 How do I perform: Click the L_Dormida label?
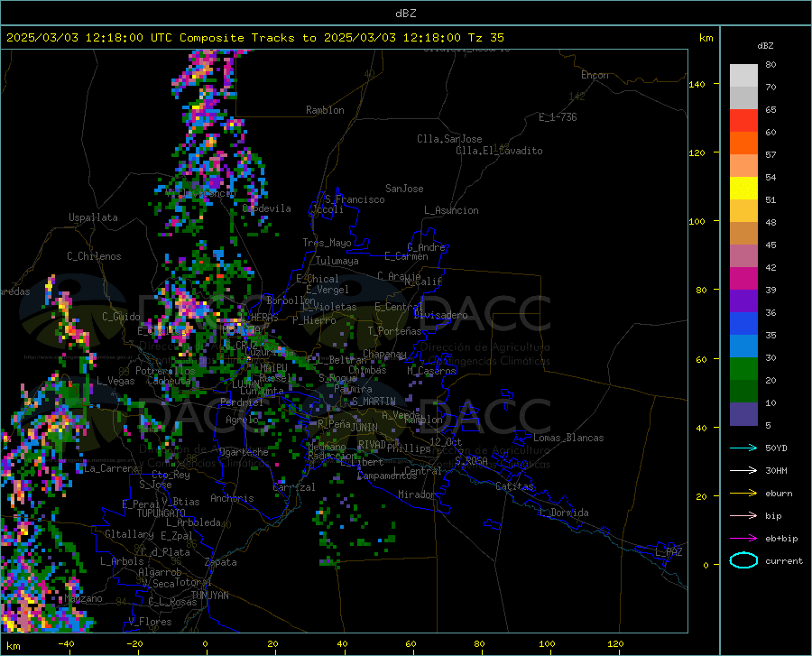point(563,513)
